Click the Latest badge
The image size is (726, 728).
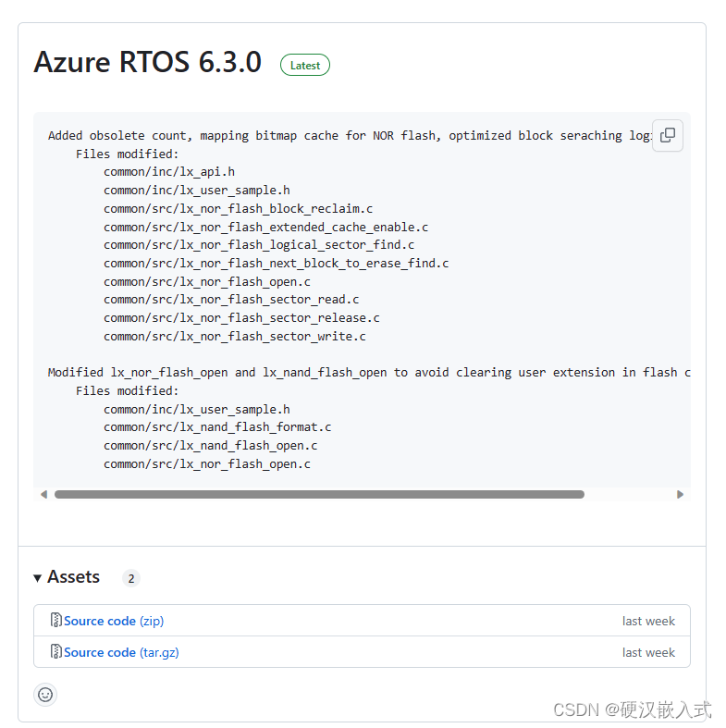(305, 66)
